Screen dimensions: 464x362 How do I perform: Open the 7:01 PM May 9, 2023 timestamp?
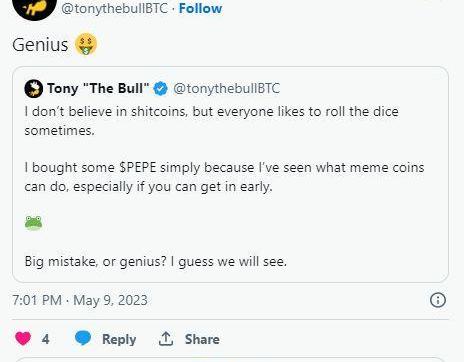coord(80,300)
